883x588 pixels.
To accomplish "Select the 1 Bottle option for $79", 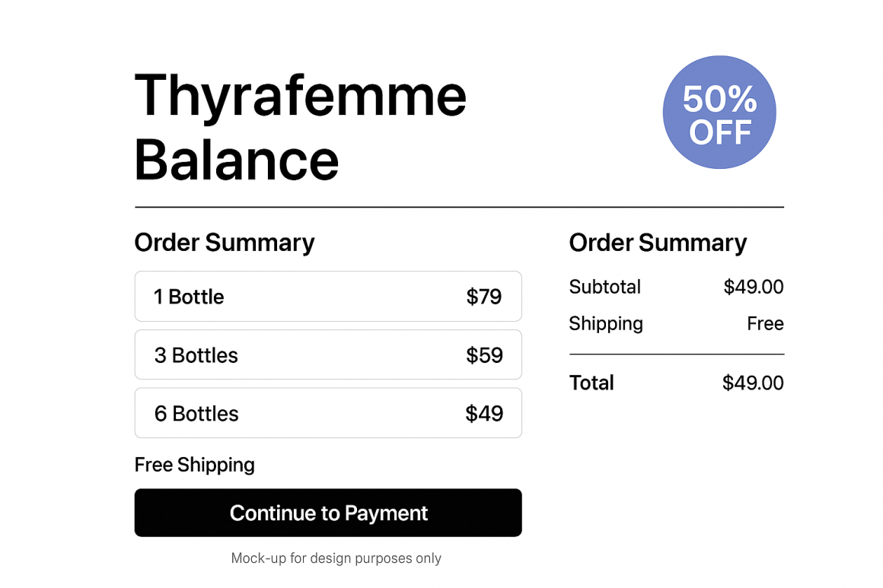I will [328, 297].
